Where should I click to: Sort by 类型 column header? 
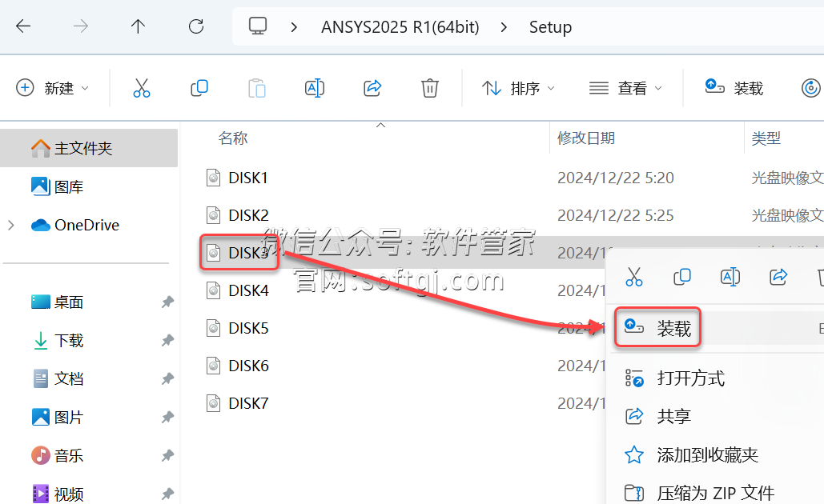(x=766, y=138)
